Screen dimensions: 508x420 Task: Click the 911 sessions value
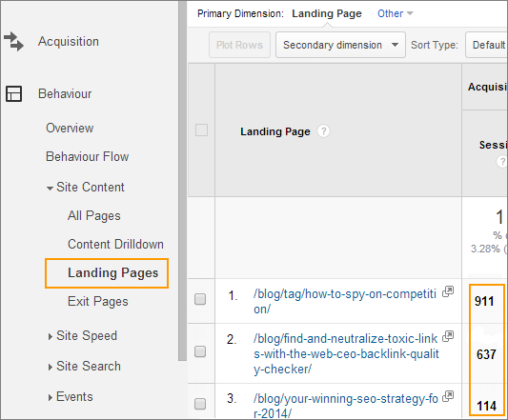484,301
